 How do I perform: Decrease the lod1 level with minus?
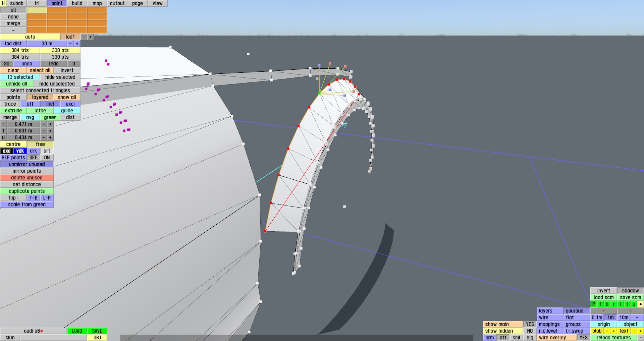pyautogui.click(x=84, y=37)
